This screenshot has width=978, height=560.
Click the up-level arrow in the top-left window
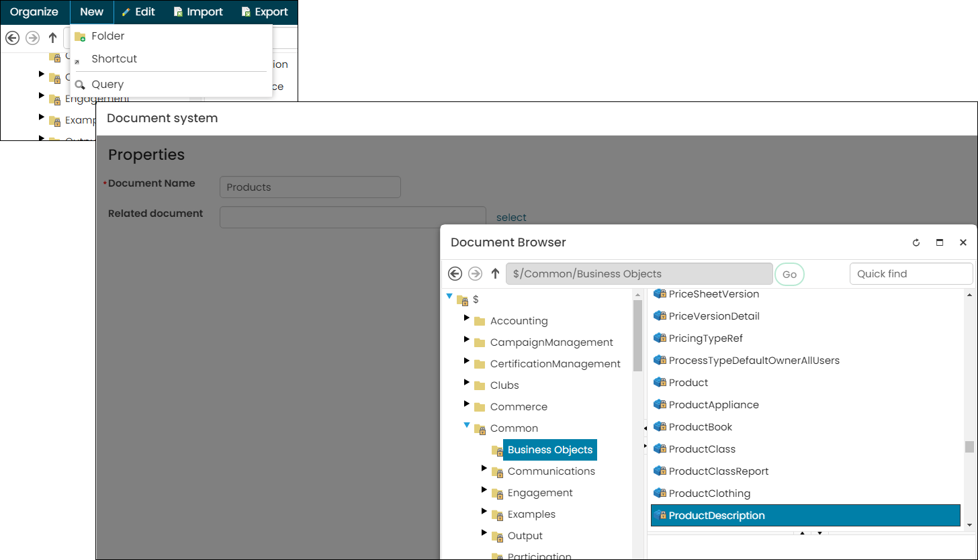click(52, 38)
